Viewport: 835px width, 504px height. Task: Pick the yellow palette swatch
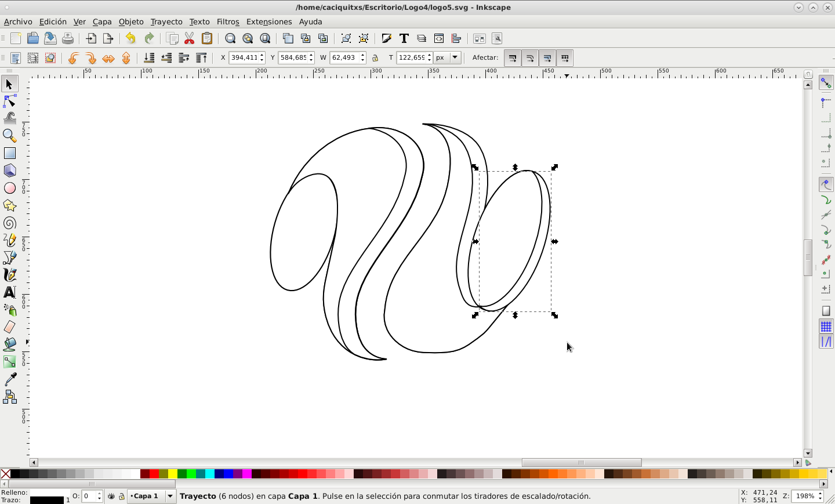tap(173, 474)
